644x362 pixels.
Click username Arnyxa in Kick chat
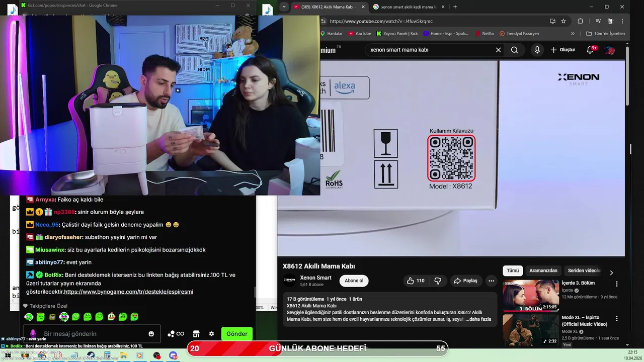pyautogui.click(x=45, y=200)
